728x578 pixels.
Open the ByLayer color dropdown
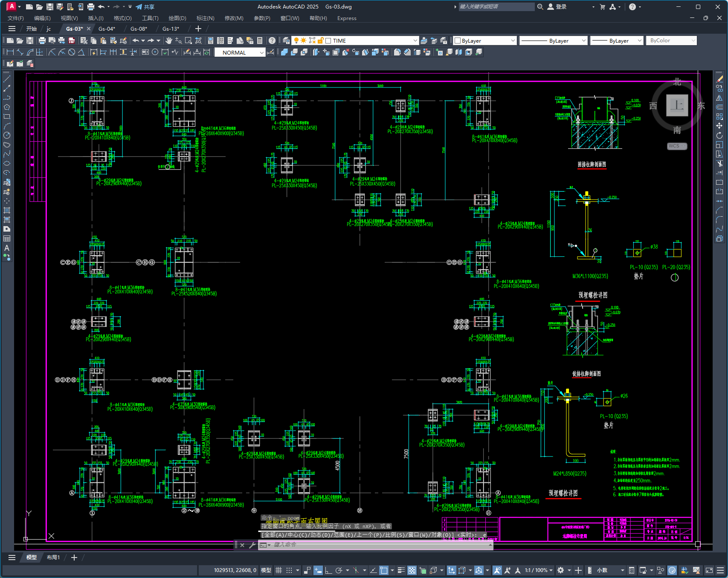point(513,41)
